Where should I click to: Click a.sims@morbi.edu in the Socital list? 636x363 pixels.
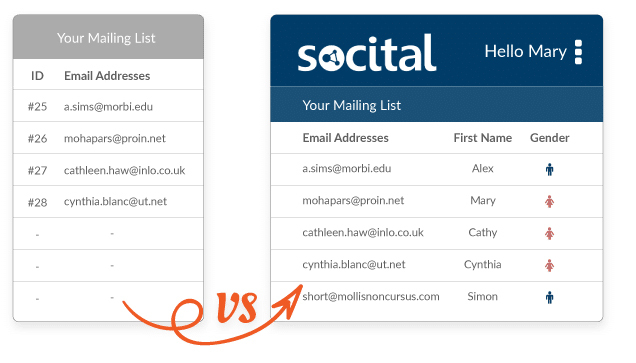click(347, 168)
